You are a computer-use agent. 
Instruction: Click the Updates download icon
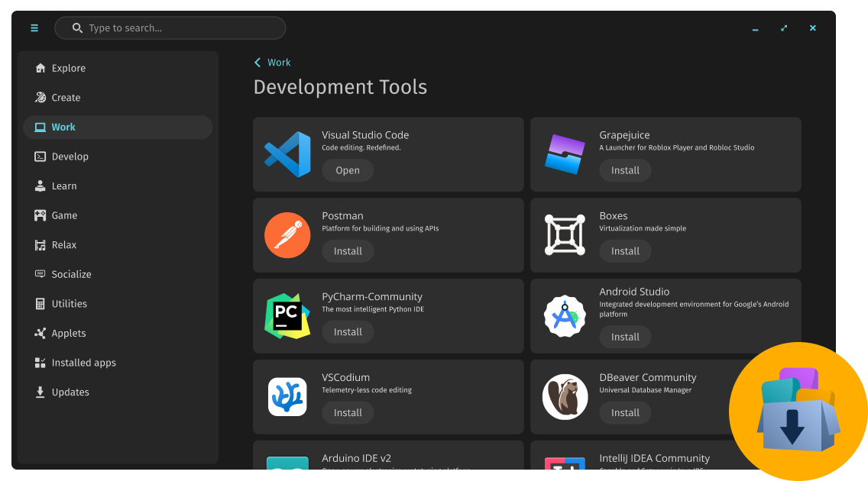pyautogui.click(x=40, y=392)
